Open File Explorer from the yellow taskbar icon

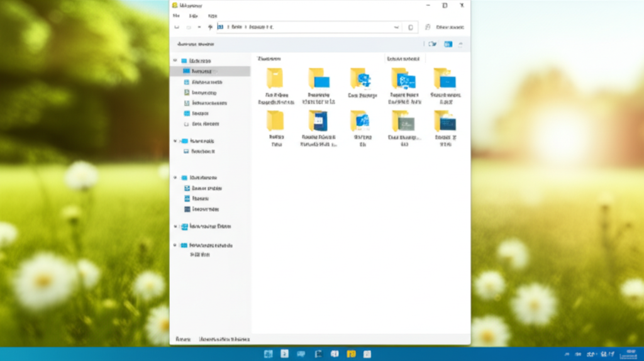(x=351, y=354)
